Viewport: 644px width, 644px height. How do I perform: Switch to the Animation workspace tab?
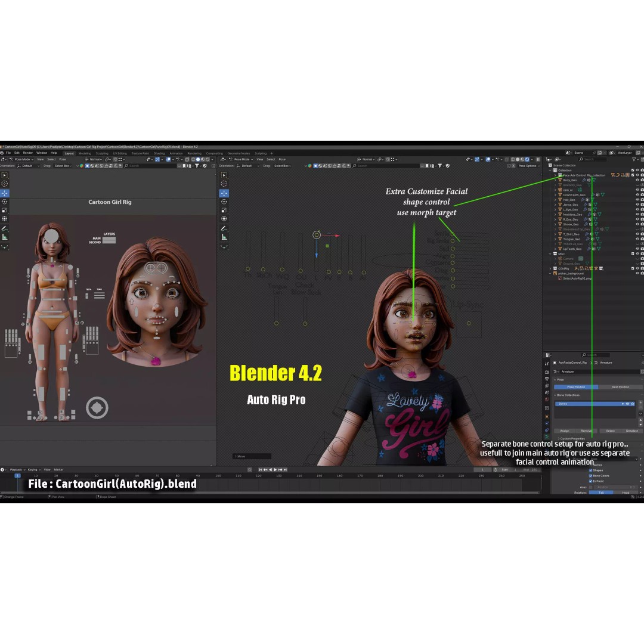[x=176, y=153]
